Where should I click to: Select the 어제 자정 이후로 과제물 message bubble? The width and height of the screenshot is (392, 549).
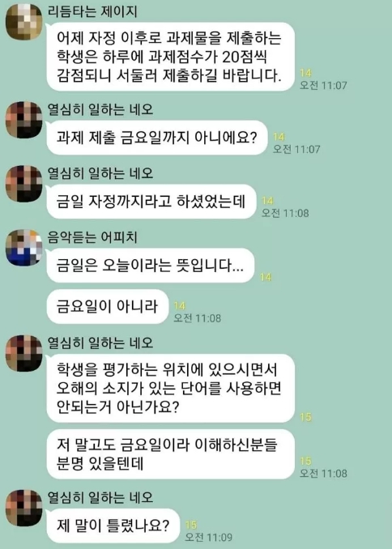[x=171, y=57]
